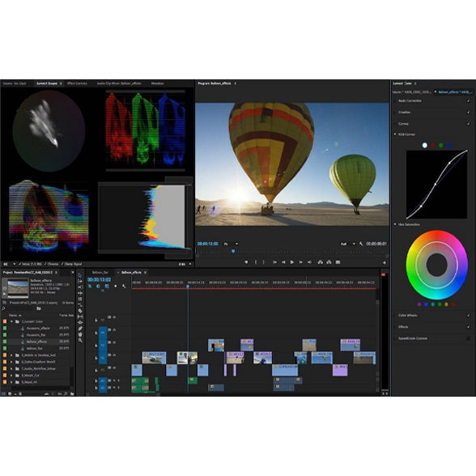Collapse the Hue Saturation section
This screenshot has width=476, height=476.
pos(395,224)
